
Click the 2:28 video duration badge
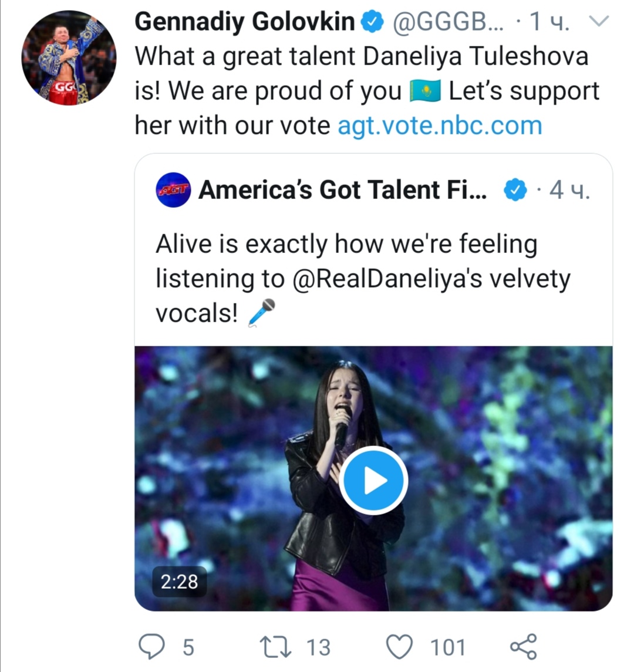tap(180, 582)
